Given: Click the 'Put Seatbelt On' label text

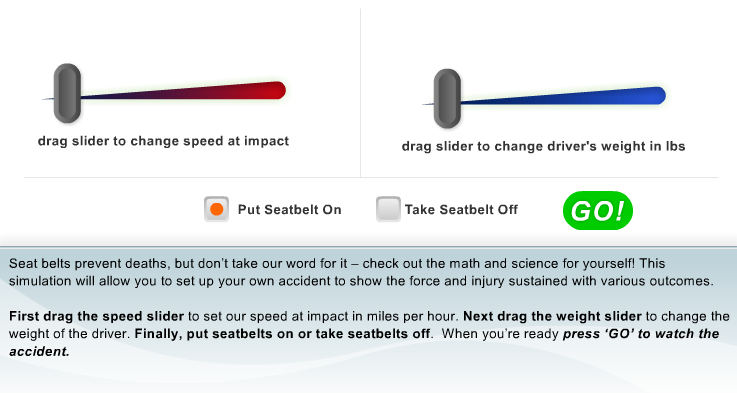Looking at the screenshot, I should [290, 210].
